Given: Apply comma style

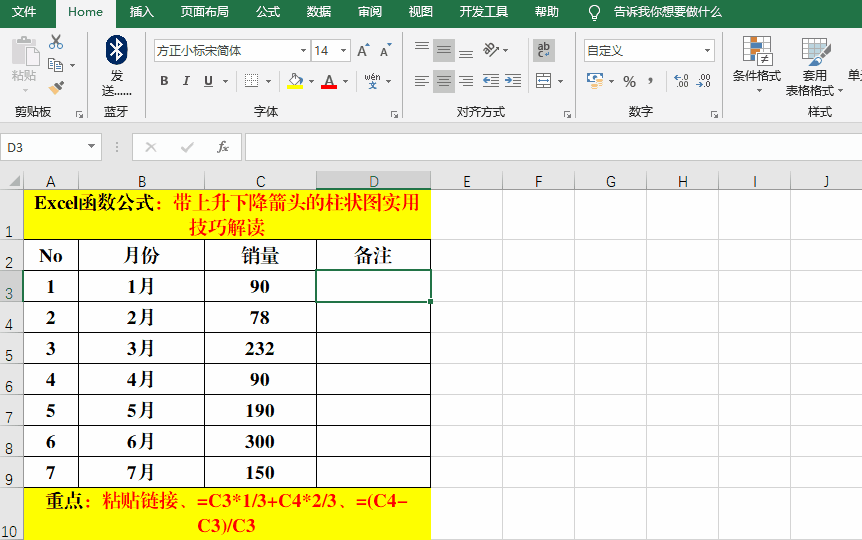Looking at the screenshot, I should pos(650,81).
